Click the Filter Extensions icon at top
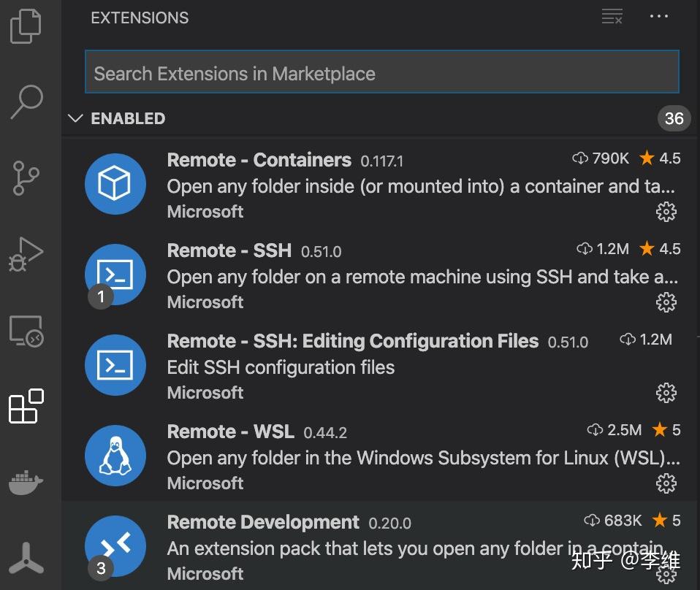 click(612, 17)
